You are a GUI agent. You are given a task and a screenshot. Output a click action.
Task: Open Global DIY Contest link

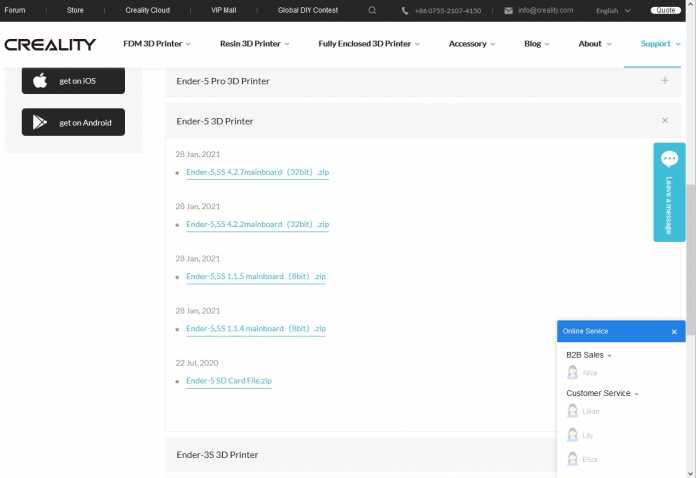pos(308,10)
